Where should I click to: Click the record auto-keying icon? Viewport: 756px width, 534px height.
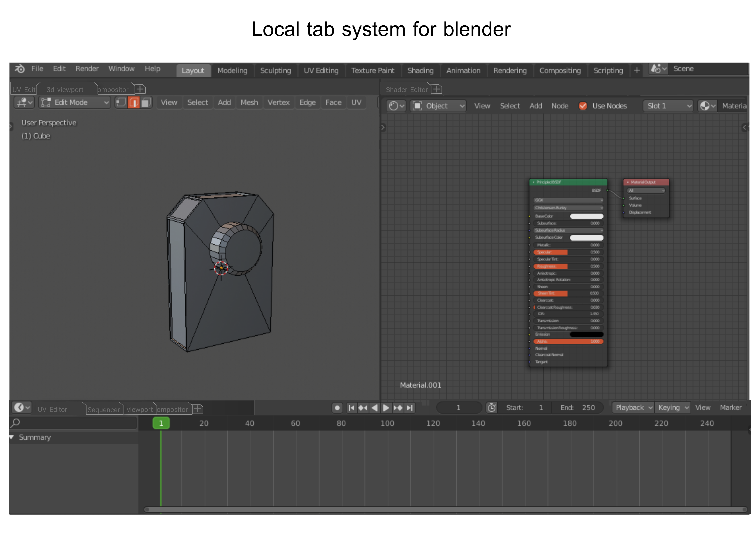click(337, 408)
